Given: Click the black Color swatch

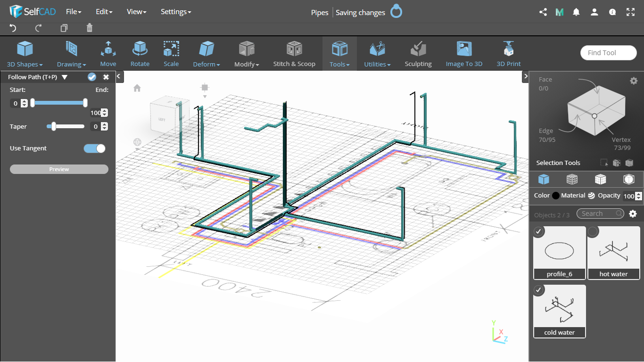Looking at the screenshot, I should coord(556,196).
